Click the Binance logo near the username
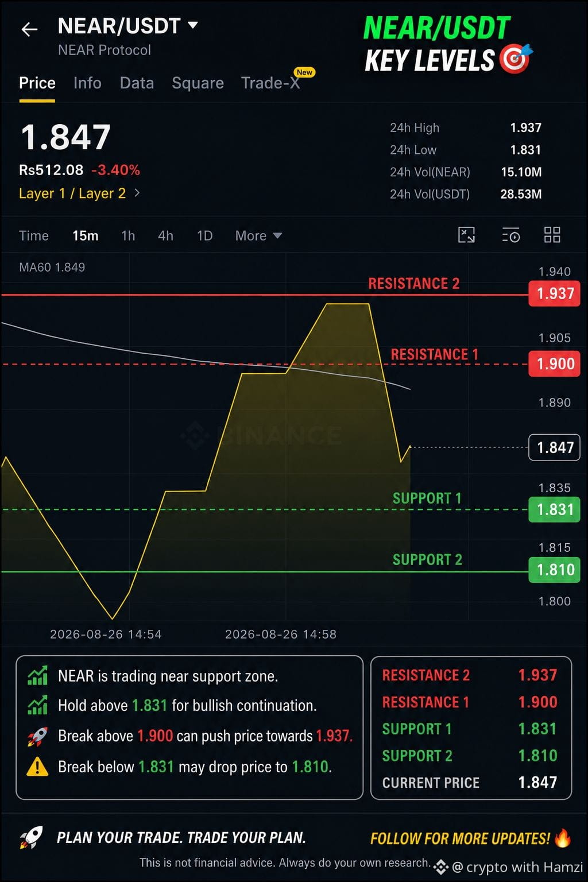This screenshot has width=588, height=882. (441, 867)
